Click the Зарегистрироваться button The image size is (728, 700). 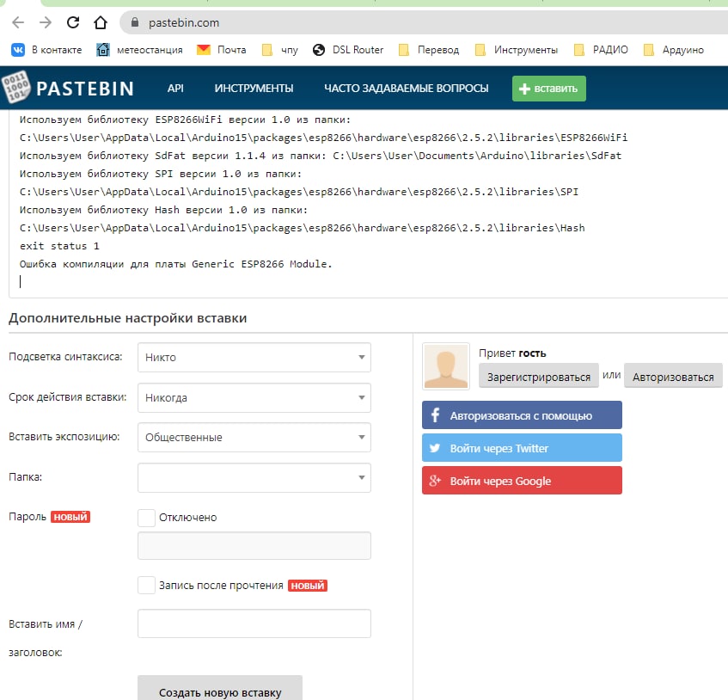point(539,377)
